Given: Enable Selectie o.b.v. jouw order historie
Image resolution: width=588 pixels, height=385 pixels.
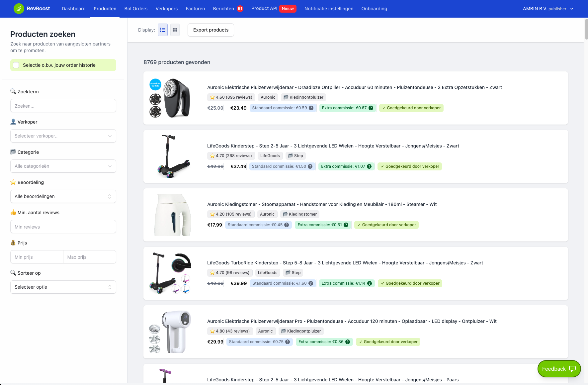Looking at the screenshot, I should (16, 65).
